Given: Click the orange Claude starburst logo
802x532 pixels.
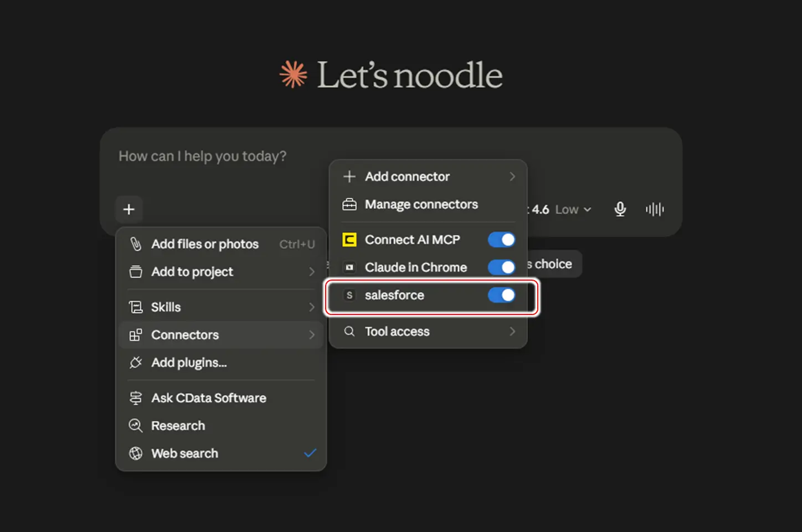Looking at the screenshot, I should pyautogui.click(x=293, y=75).
